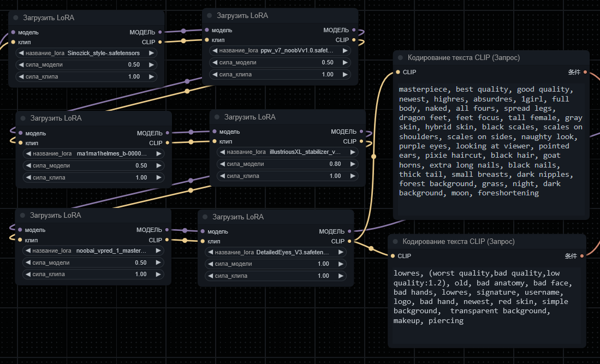Open the LoRA list showing ma1ma1helmes_b-0000…
This screenshot has width=600, height=364.
point(94,154)
